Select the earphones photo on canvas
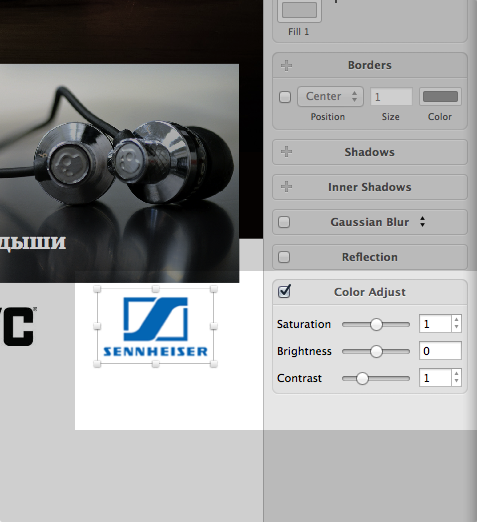The image size is (477, 522). click(119, 173)
